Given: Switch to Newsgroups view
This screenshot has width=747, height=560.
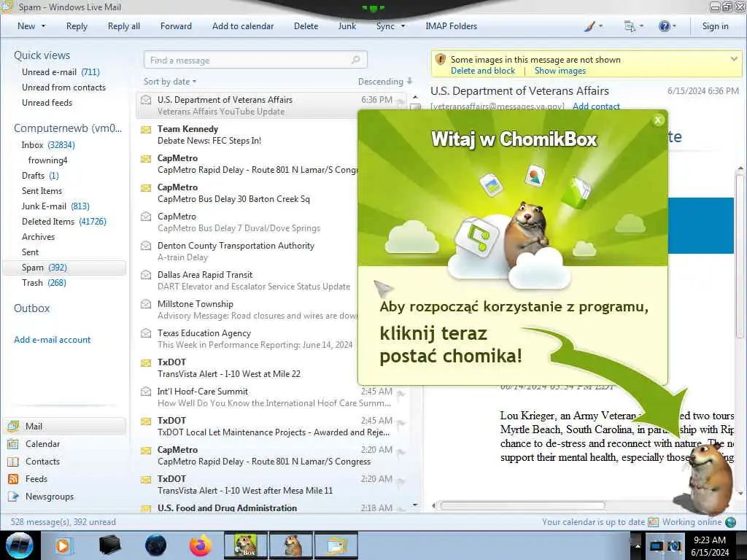Looking at the screenshot, I should coord(41,496).
